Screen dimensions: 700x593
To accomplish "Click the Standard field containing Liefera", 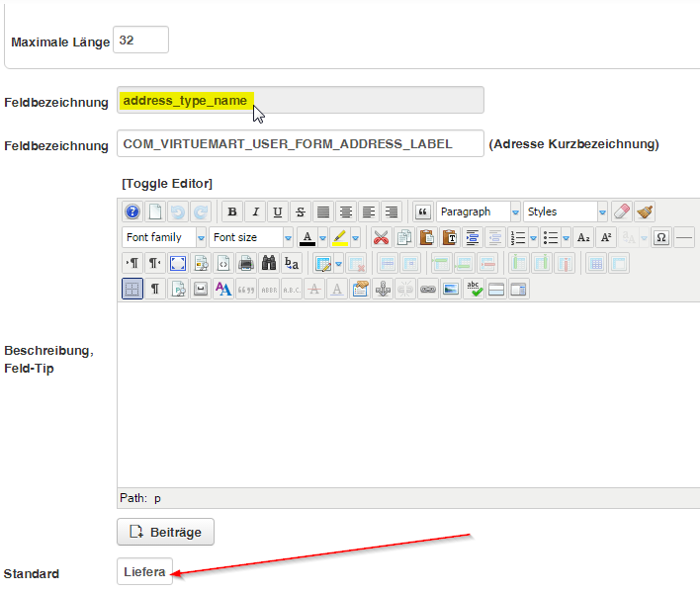I will (144, 571).
